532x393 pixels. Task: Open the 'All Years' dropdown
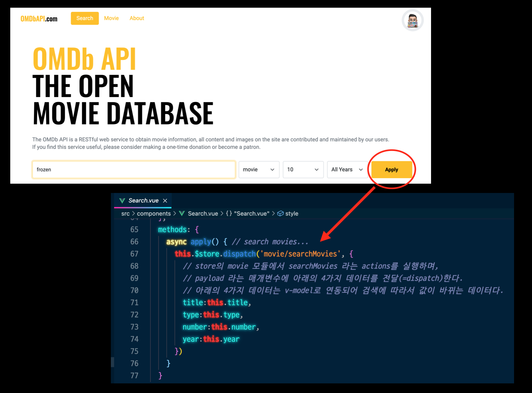pos(347,170)
